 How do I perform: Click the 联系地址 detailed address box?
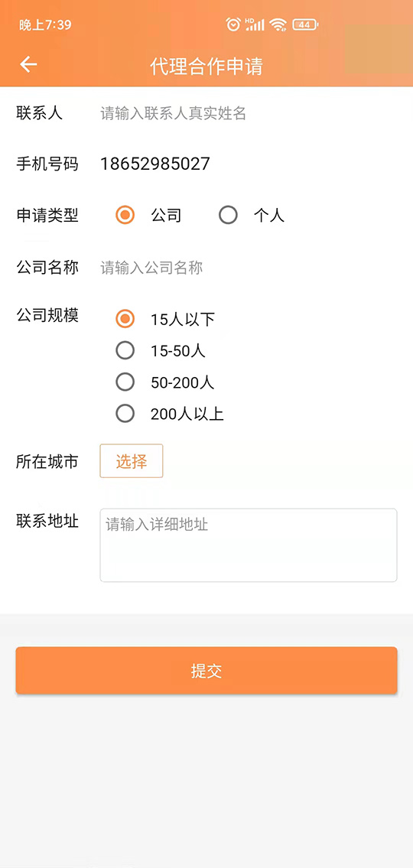[249, 545]
